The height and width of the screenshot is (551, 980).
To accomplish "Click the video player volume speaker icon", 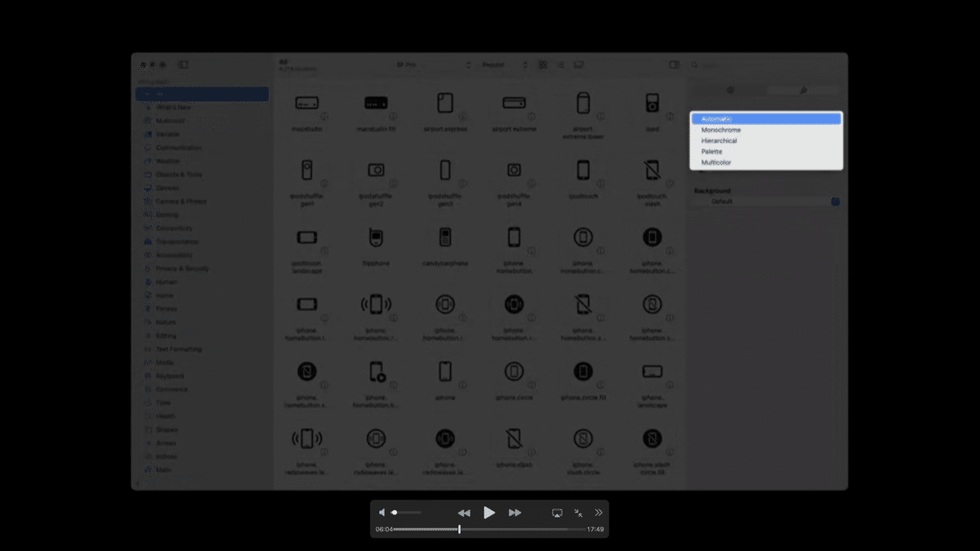I will pos(381,513).
